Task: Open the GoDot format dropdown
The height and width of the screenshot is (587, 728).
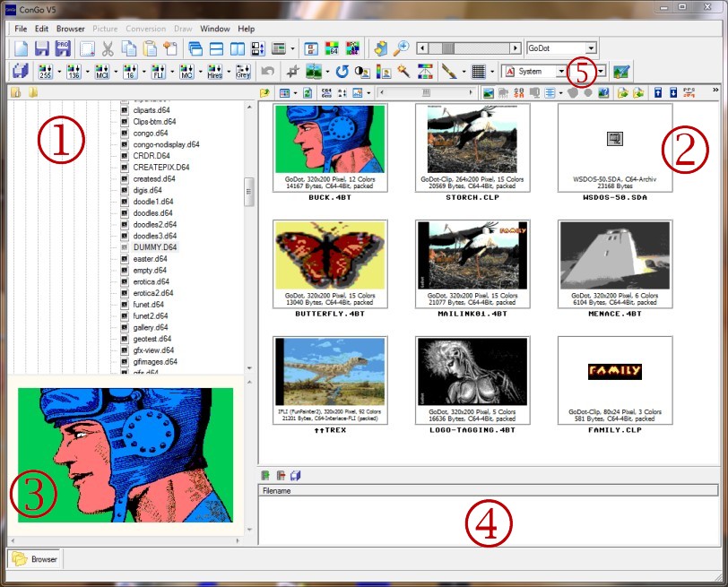Action: [x=590, y=47]
